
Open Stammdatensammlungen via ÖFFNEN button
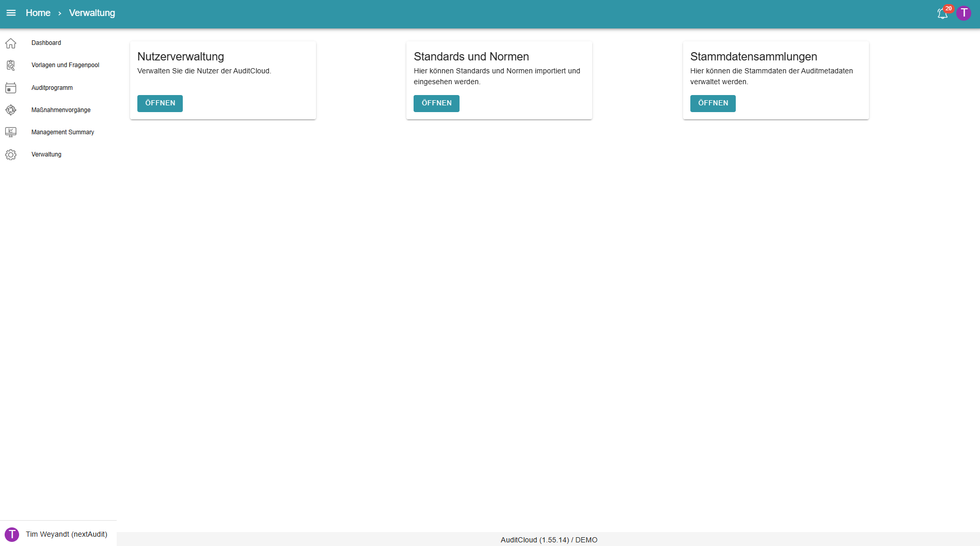(713, 103)
